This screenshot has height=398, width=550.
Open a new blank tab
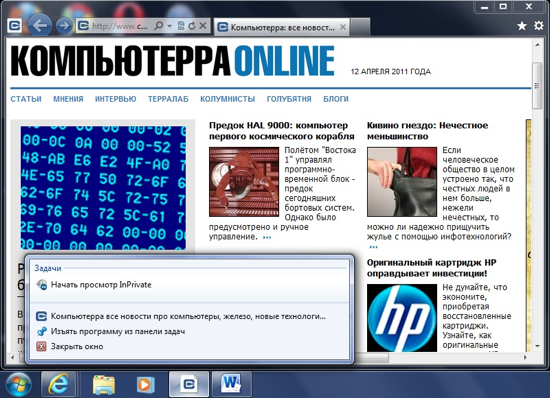click(360, 27)
